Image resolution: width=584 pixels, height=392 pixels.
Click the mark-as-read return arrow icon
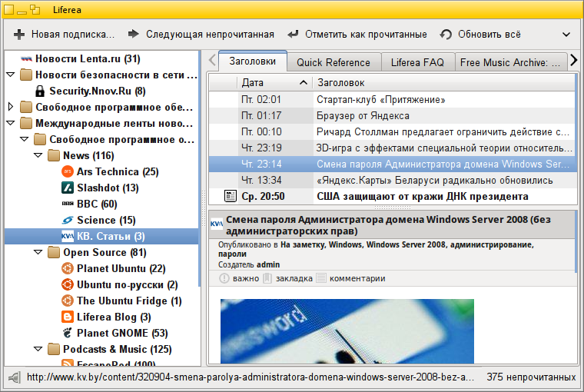point(293,35)
